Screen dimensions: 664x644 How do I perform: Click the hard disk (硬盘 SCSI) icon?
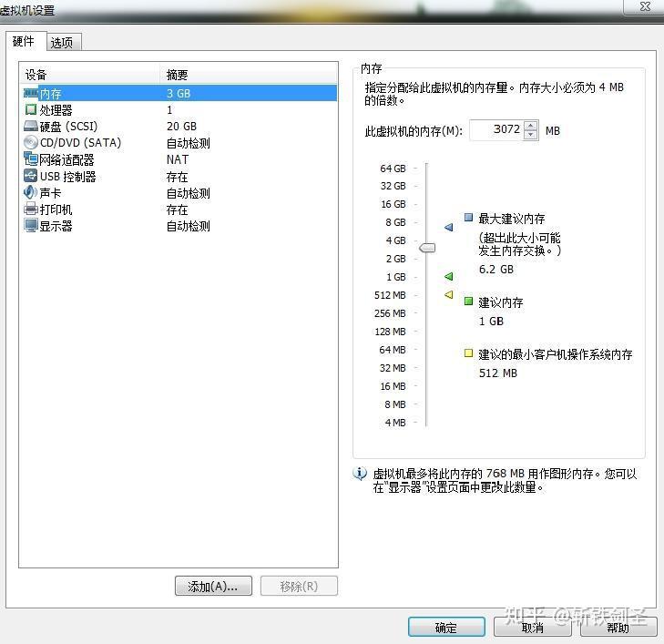pos(31,127)
